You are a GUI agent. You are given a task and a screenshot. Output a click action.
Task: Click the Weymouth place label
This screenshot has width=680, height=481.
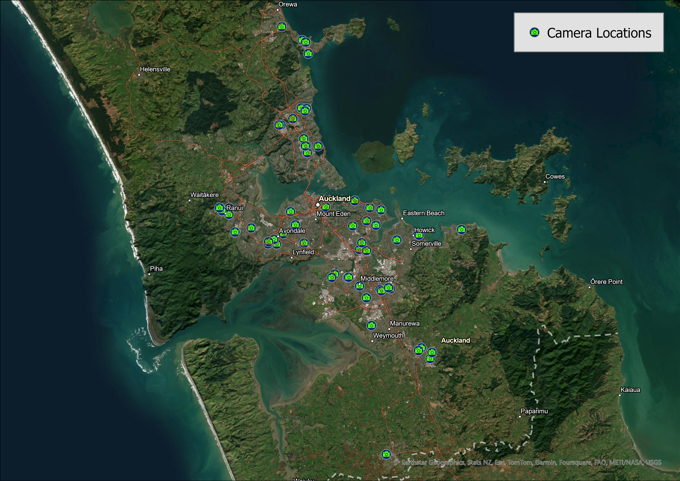coord(386,336)
